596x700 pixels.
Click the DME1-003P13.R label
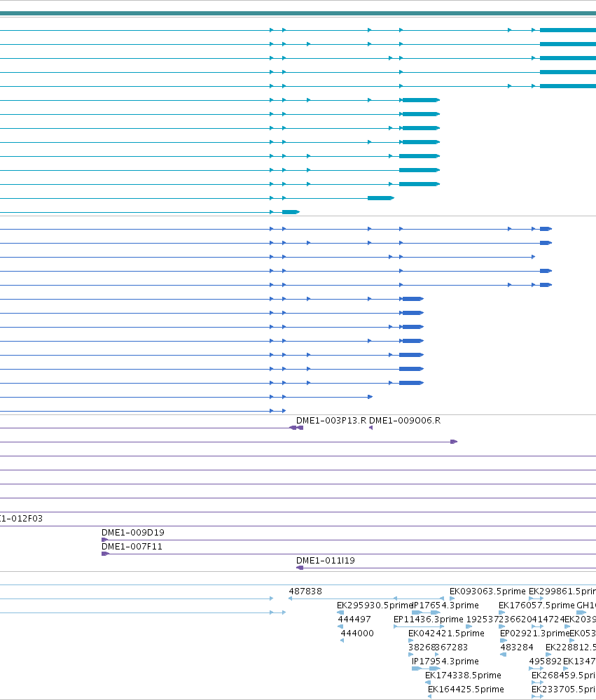(331, 421)
